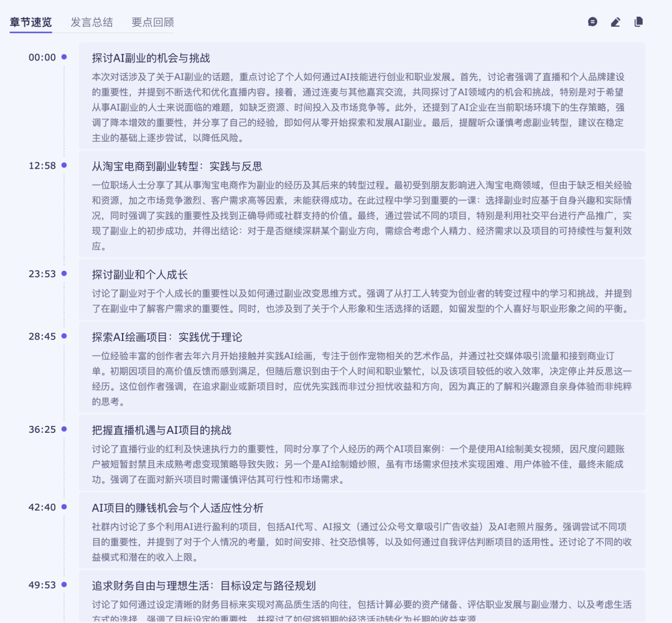Select chapter title 从淘宝电商到副业转型：实践与反思
Viewport: 672px width, 623px height.
[x=177, y=166]
